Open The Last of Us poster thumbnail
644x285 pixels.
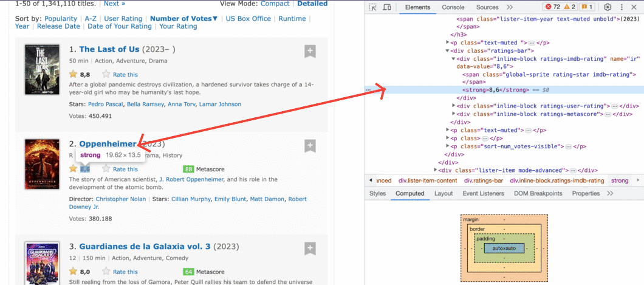pos(42,70)
